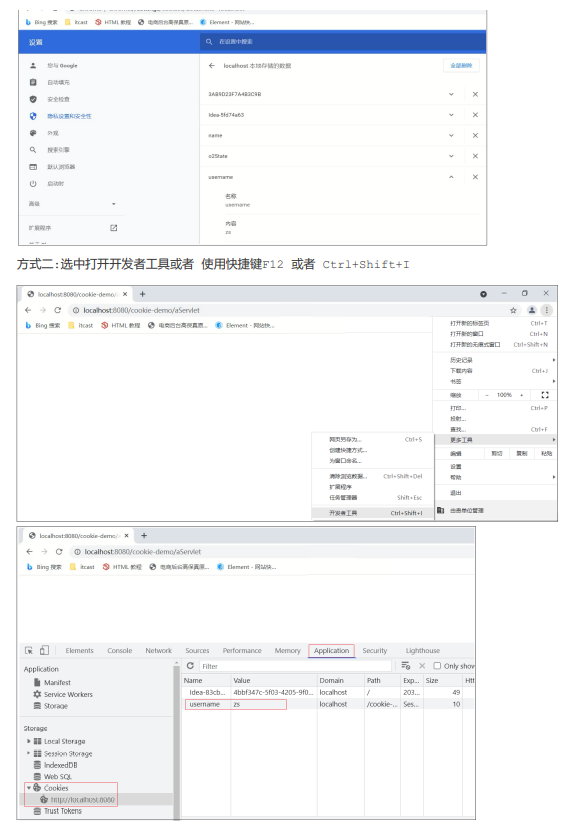584x825 pixels.
Task: Collapse the Cookies tree node arrow
Action: 29,788
